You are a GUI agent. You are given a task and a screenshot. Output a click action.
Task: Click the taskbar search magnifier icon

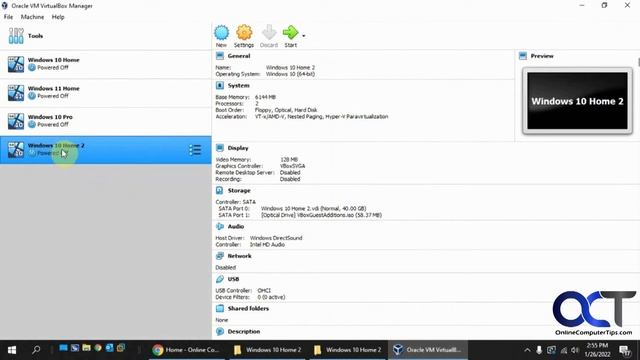(36, 350)
